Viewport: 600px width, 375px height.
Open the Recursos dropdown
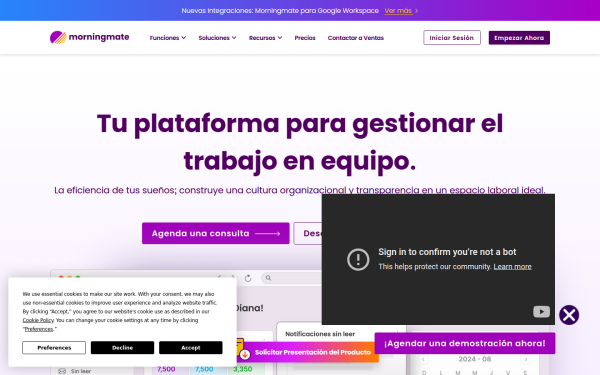click(x=266, y=38)
